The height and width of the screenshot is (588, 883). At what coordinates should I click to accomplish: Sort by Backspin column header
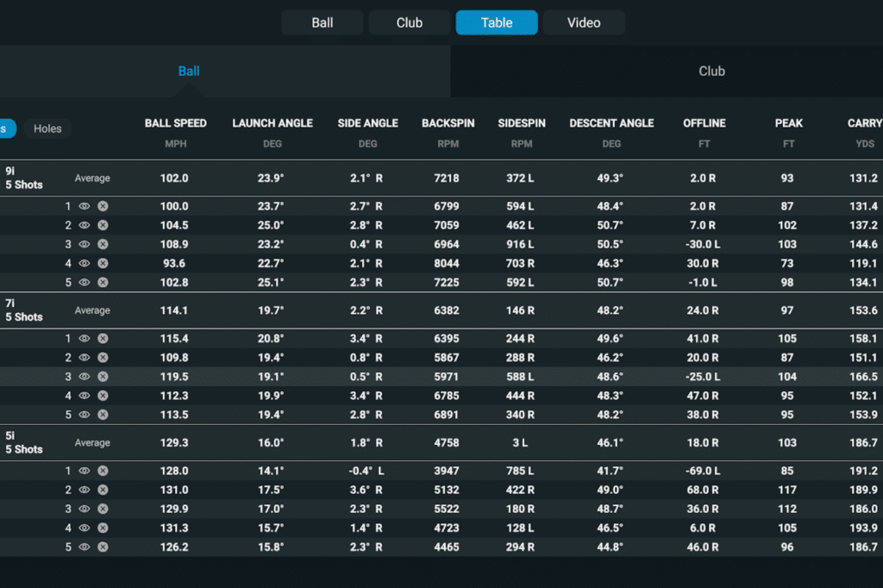pos(448,123)
